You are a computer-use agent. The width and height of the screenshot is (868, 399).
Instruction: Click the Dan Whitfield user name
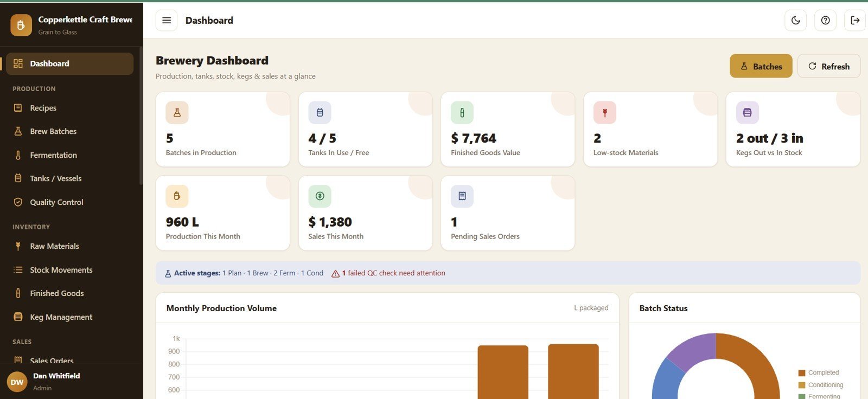coord(56,376)
